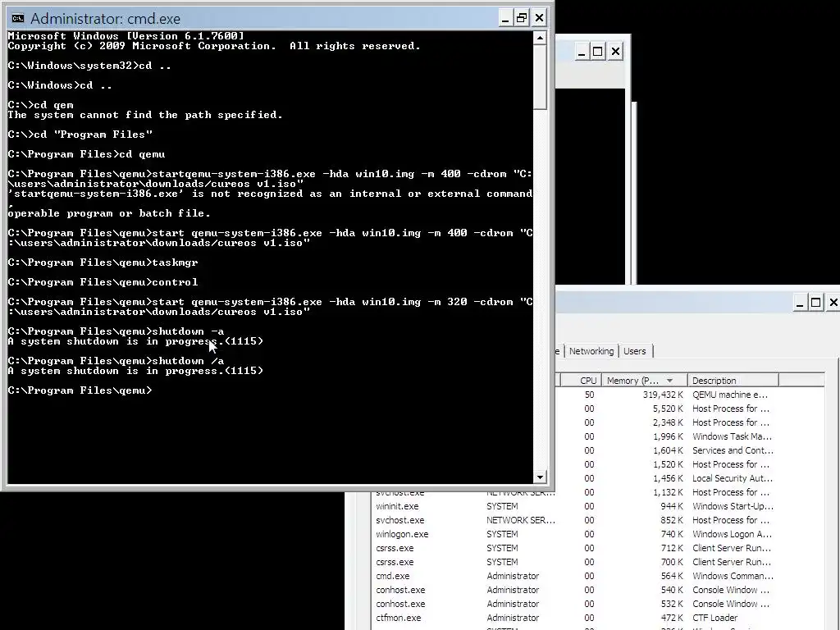The image size is (840, 630).
Task: Select the ctfmon.exe process
Action: point(398,618)
